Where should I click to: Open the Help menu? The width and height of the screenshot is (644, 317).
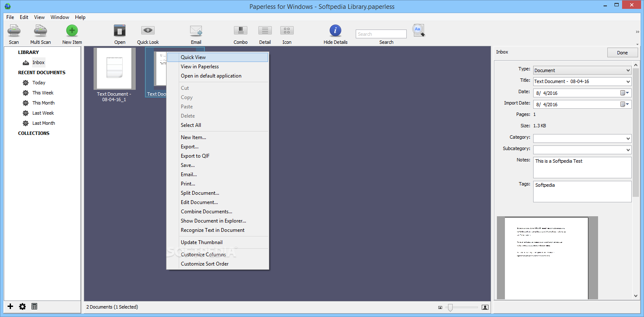pos(80,17)
